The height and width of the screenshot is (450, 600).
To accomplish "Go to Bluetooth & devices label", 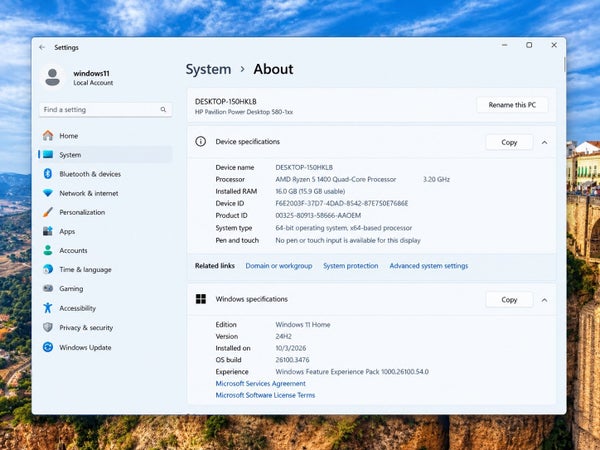I will (90, 174).
